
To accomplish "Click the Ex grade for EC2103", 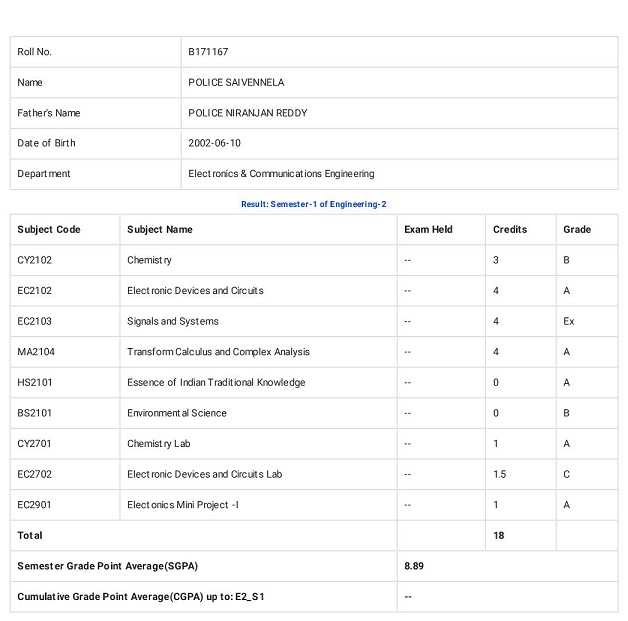I will tap(568, 322).
